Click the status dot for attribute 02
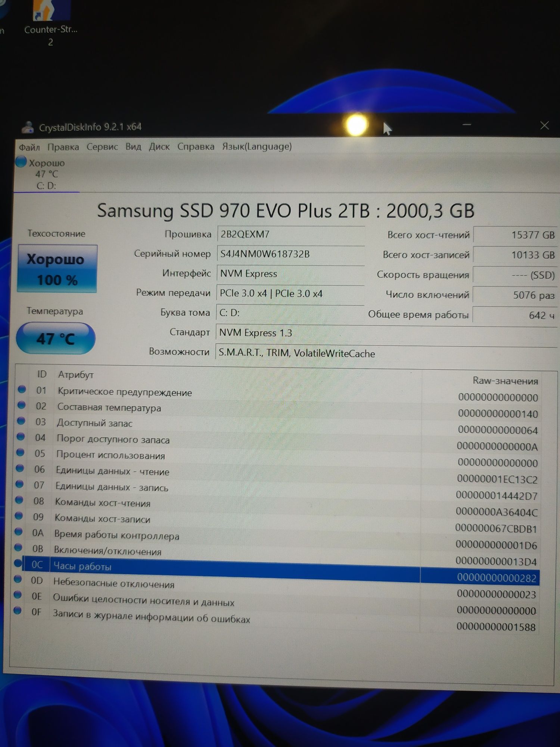 pyautogui.click(x=22, y=405)
